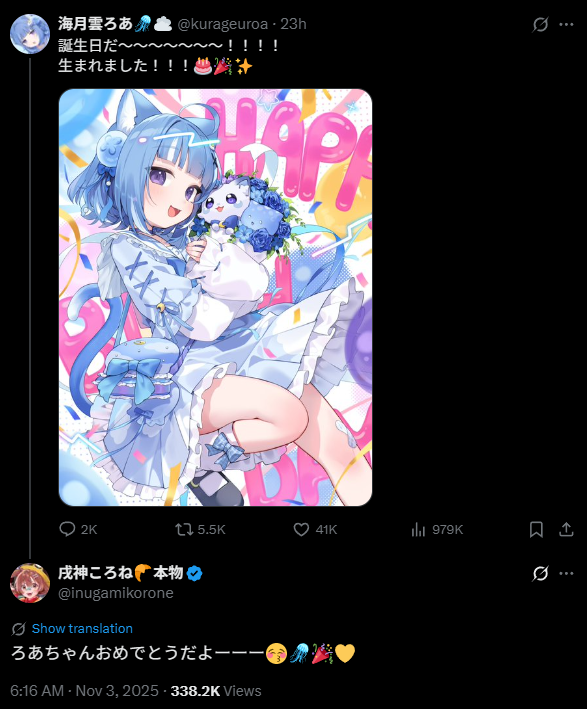Open the more options menu on the kurageuroa tweet
The image size is (587, 709).
pos(566,24)
